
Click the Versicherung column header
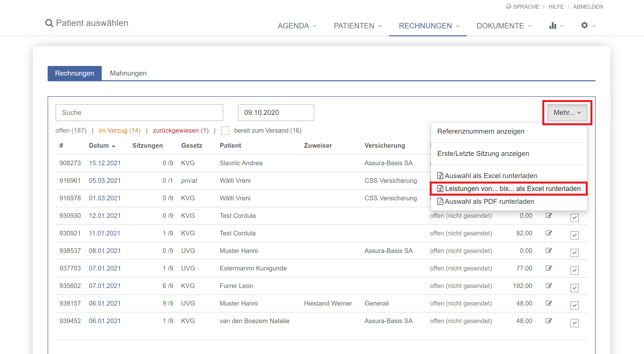tap(385, 145)
